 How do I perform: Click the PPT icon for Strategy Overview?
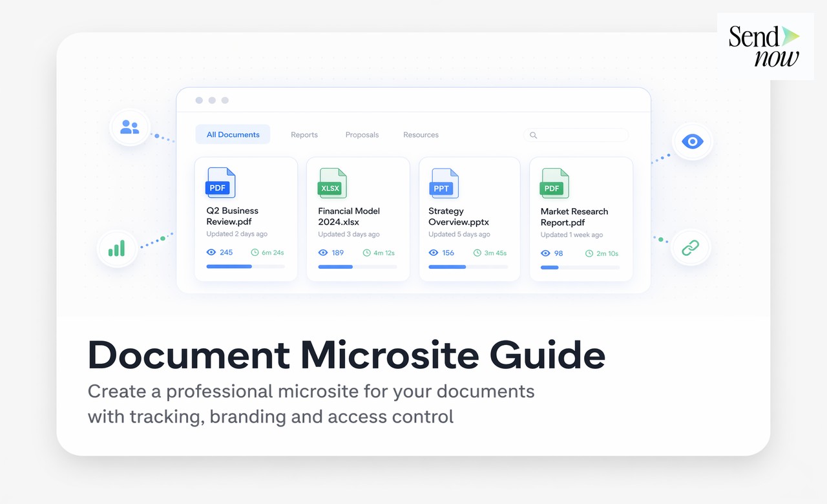(x=443, y=184)
